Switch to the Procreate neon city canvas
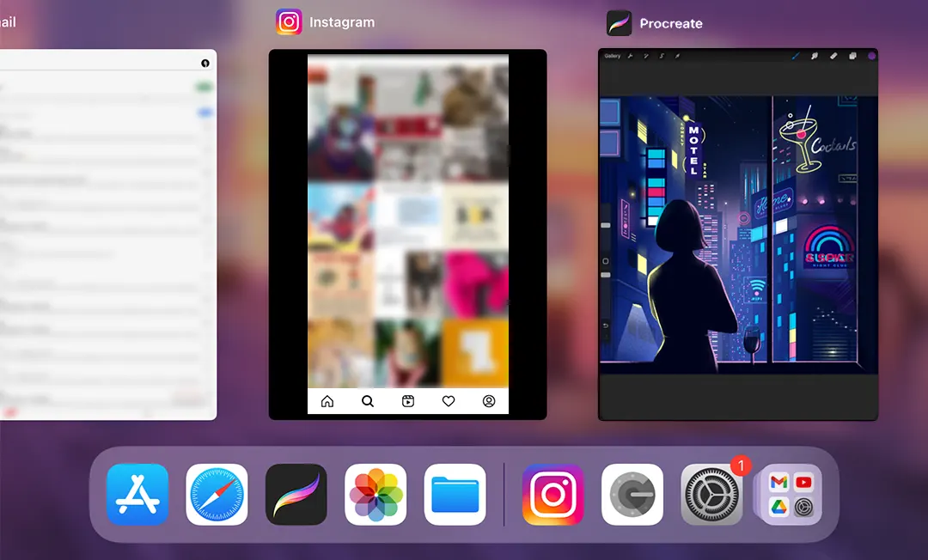 tap(738, 234)
